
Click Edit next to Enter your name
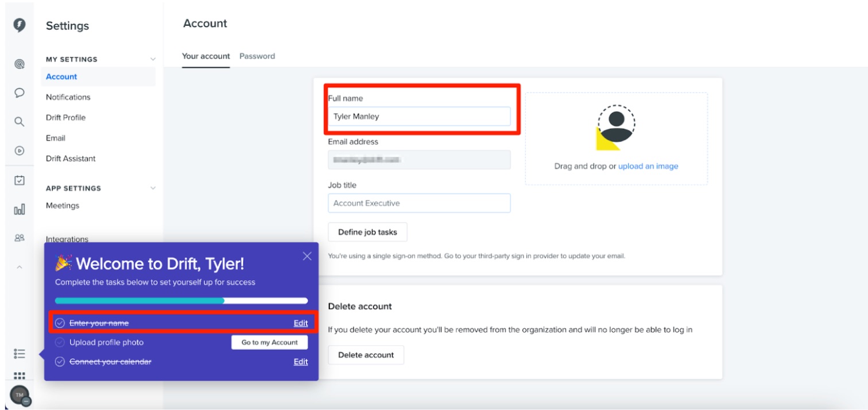pyautogui.click(x=301, y=323)
